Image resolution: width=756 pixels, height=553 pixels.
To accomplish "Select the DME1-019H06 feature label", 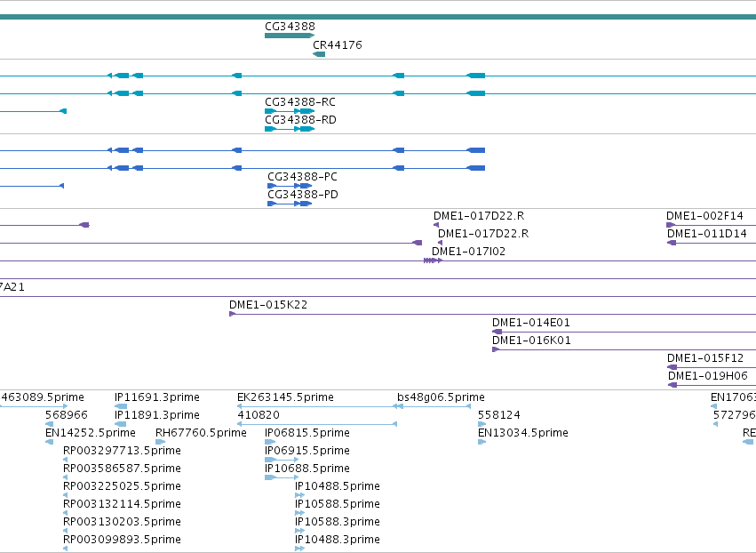I will pyautogui.click(x=708, y=376).
